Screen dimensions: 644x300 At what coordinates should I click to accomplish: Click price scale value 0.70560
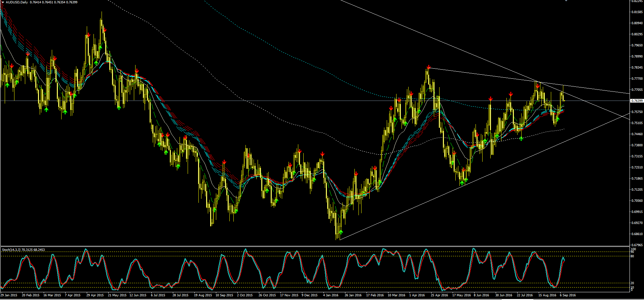tap(637, 201)
